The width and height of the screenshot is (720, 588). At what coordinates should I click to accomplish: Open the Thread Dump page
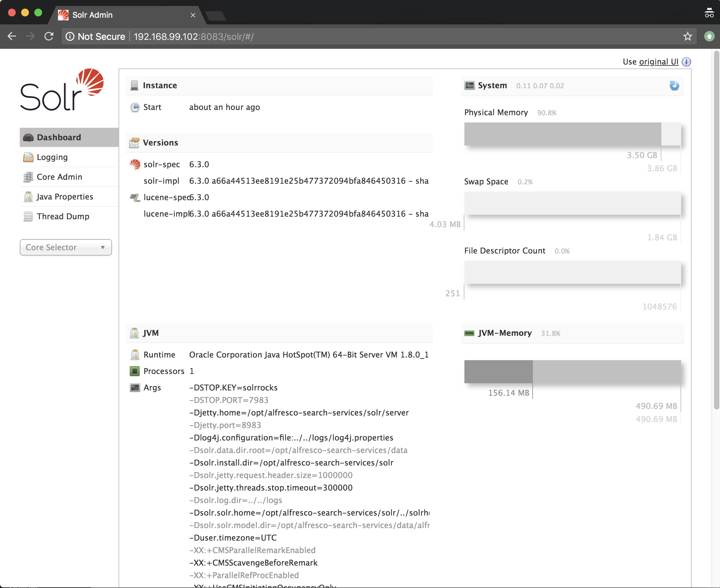pos(63,216)
